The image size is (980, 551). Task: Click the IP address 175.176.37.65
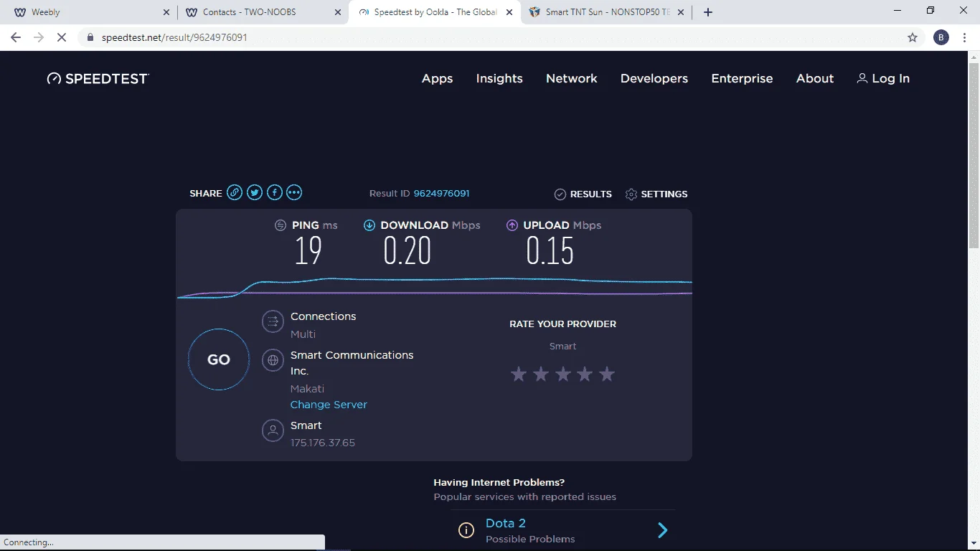[x=323, y=443]
